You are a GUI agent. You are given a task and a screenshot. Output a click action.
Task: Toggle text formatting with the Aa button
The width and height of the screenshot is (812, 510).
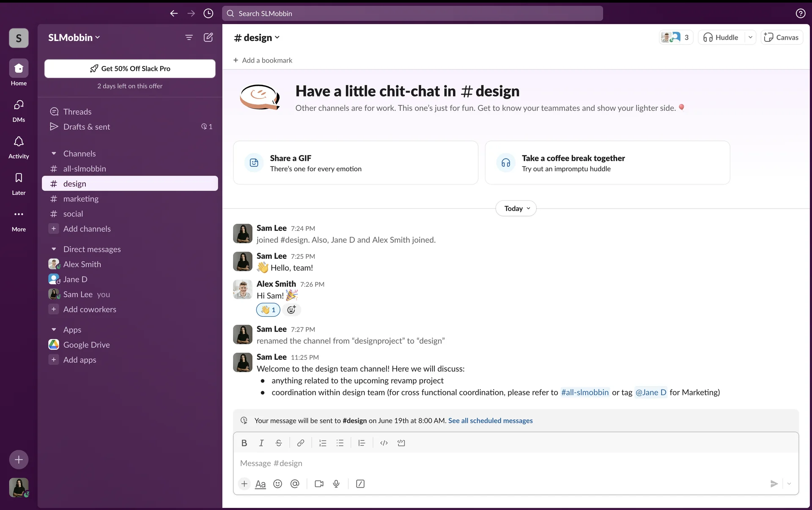261,484
